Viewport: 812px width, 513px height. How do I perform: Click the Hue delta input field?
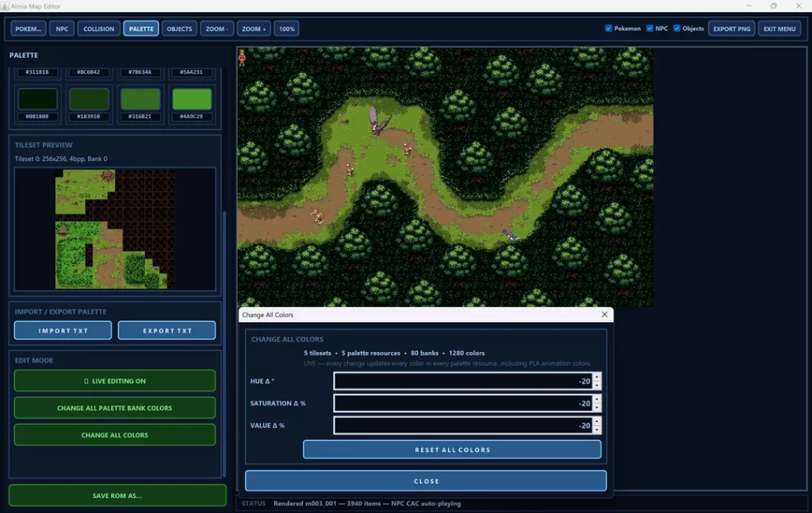[x=463, y=381]
